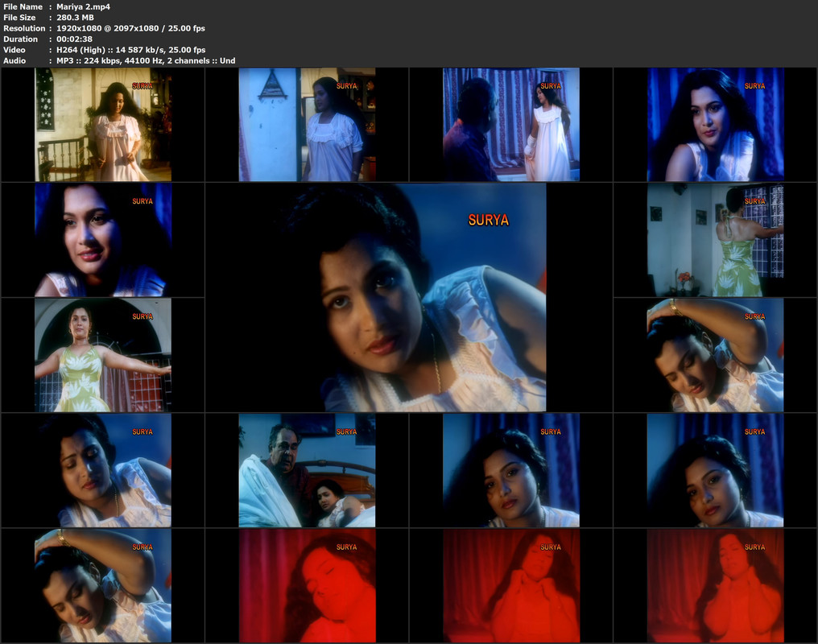Screen dimensions: 818x644
Task: Open second-row leftmost thumbnail of smiling blue-lit face close-up
Action: point(103,240)
